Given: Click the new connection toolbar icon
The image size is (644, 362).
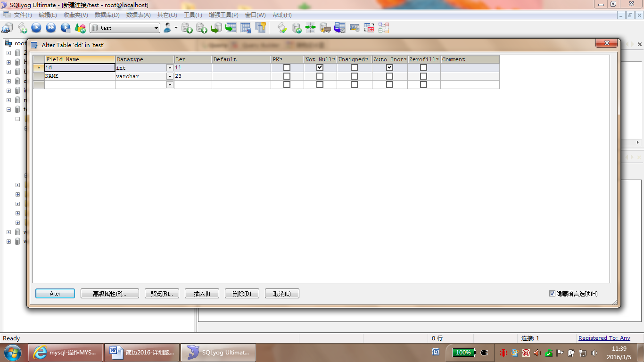Looking at the screenshot, I should pos(7,28).
